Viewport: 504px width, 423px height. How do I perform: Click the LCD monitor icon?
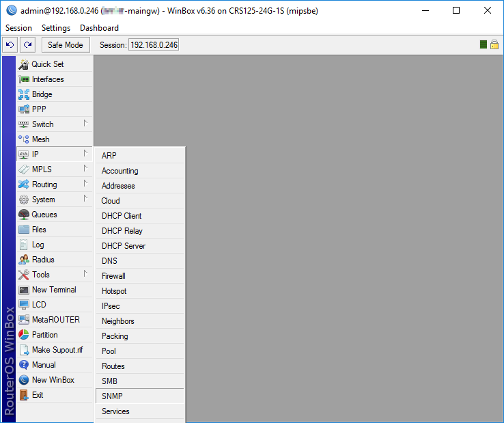coord(24,305)
